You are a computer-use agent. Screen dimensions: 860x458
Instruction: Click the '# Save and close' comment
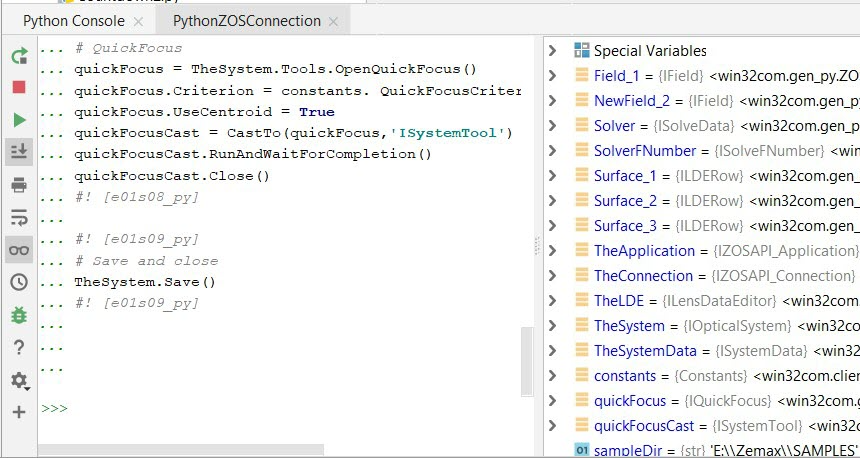point(146,261)
